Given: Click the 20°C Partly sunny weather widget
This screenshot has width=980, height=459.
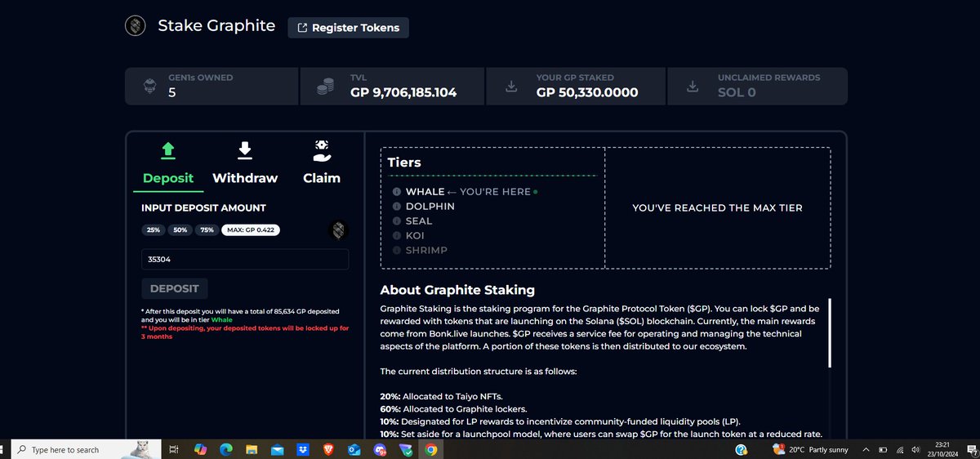Looking at the screenshot, I should pyautogui.click(x=810, y=449).
